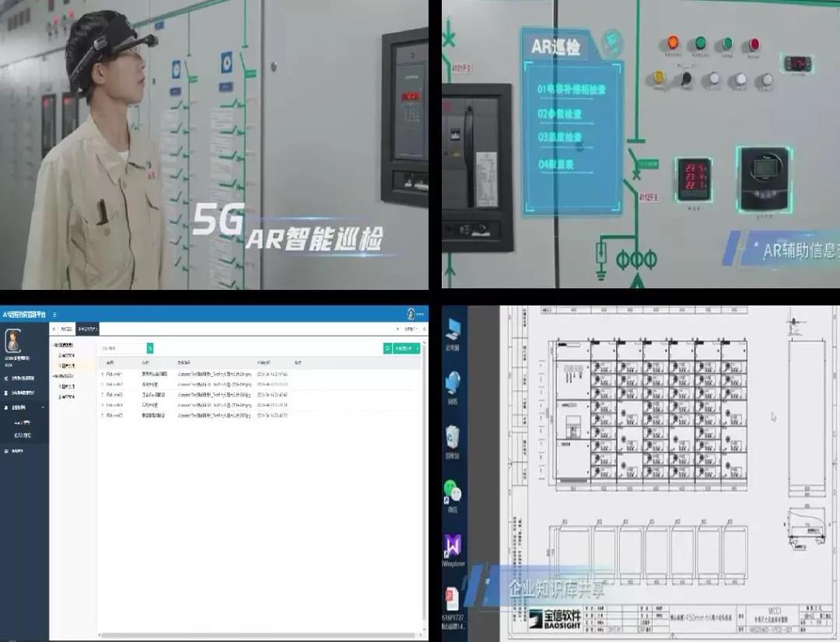The image size is (840, 642).
Task: Click the user avatar in top-right header
Action: [x=411, y=313]
